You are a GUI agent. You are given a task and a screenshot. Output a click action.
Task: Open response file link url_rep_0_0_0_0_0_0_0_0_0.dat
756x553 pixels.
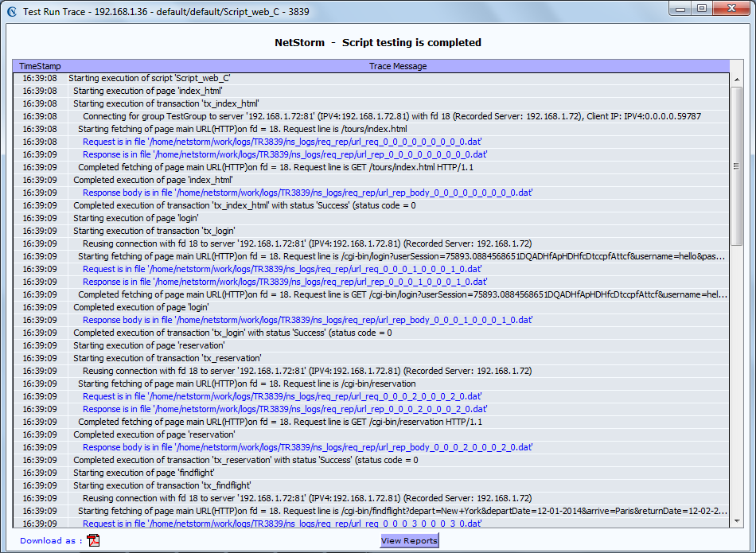pos(285,154)
